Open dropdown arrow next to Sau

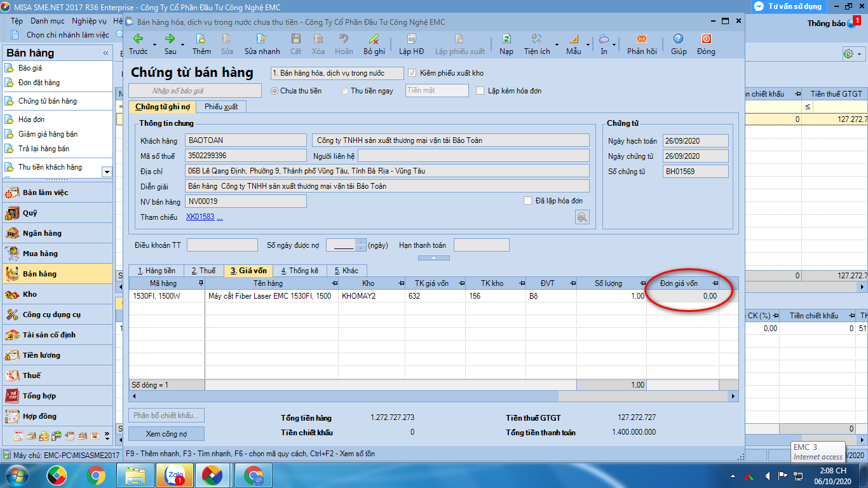[x=183, y=45]
